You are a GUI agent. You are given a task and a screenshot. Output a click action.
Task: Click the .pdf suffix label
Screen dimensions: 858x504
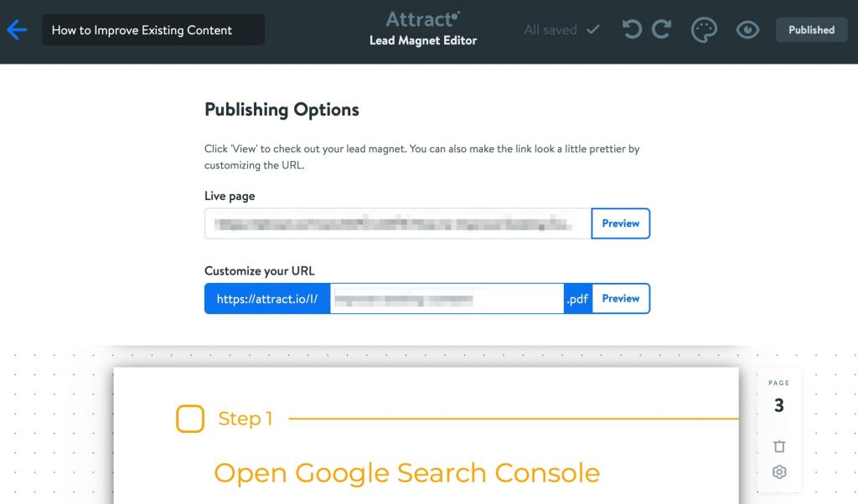[577, 298]
